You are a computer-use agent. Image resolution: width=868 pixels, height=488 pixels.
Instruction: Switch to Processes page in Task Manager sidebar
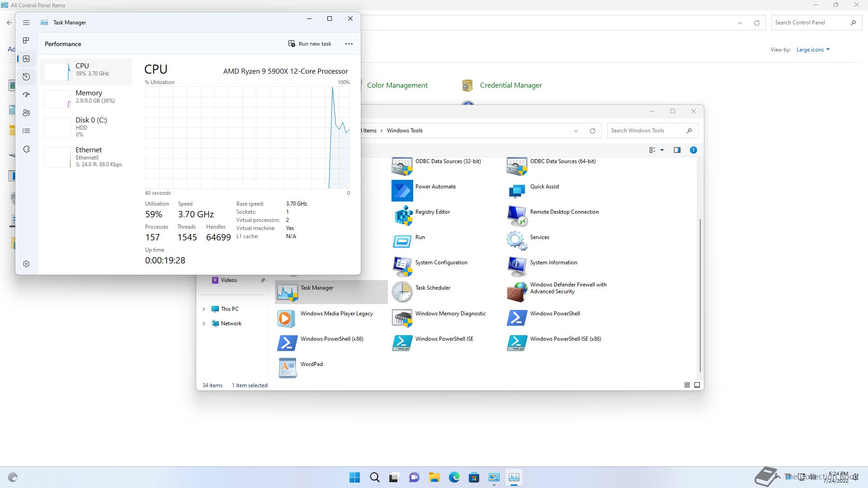pos(26,41)
